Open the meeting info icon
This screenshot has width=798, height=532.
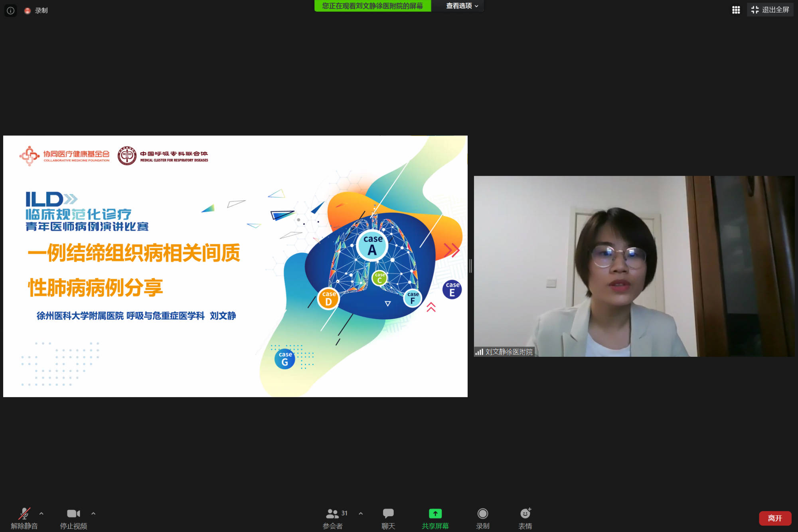click(11, 10)
